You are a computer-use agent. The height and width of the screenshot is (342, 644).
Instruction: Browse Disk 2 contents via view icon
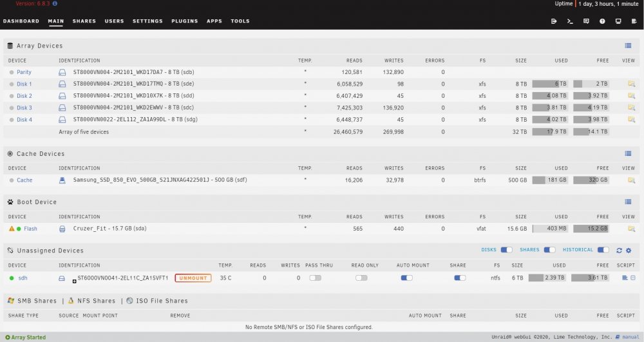coord(631,96)
